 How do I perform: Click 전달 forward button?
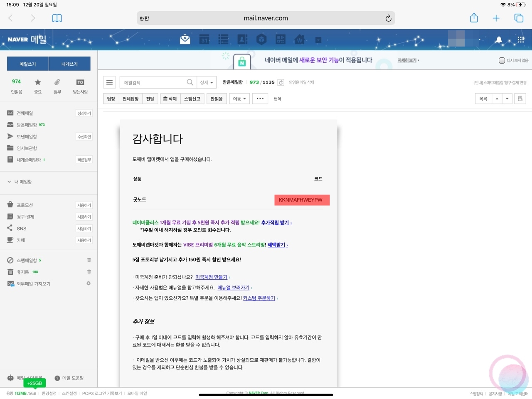[150, 99]
